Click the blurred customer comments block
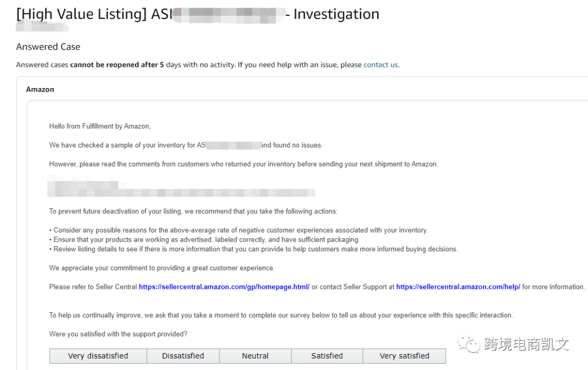 coord(180,187)
